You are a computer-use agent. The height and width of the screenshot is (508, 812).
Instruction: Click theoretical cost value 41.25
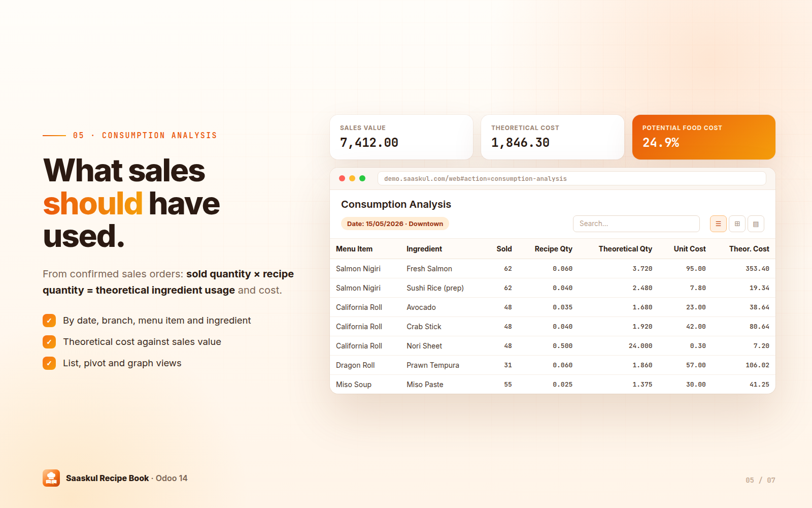[759, 385]
